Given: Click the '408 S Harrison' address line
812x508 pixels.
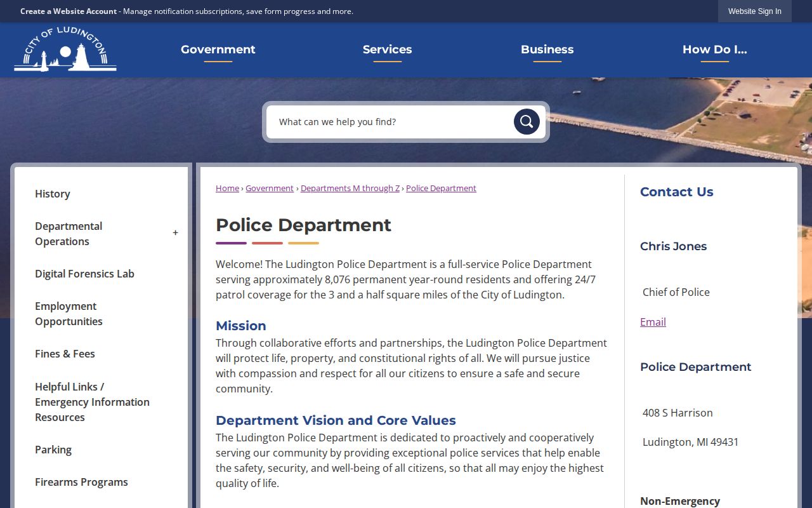Looking at the screenshot, I should (678, 413).
